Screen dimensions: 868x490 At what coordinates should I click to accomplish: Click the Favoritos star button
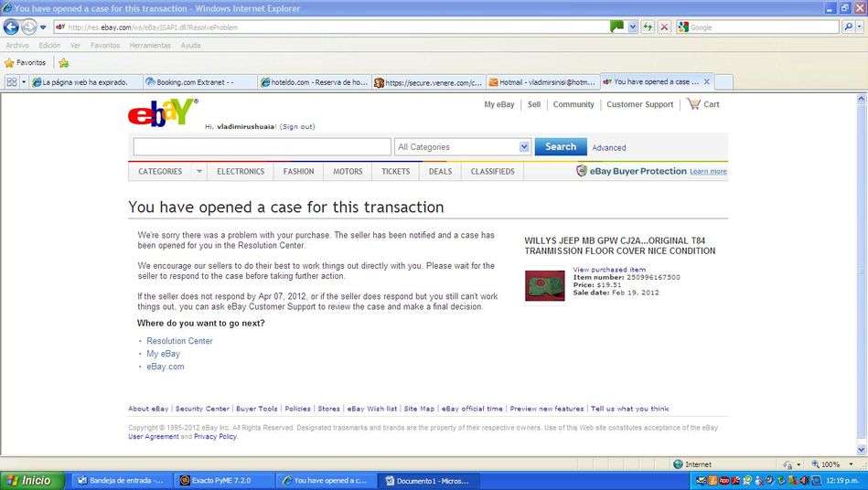click(26, 62)
